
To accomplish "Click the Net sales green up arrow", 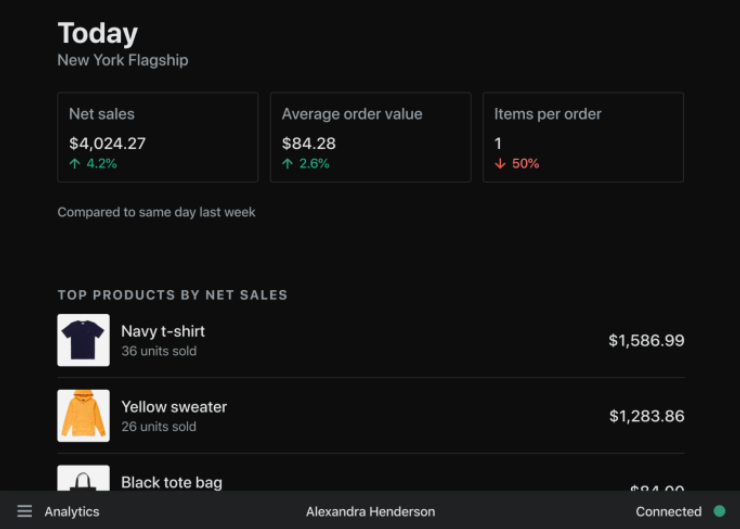I will tap(74, 163).
